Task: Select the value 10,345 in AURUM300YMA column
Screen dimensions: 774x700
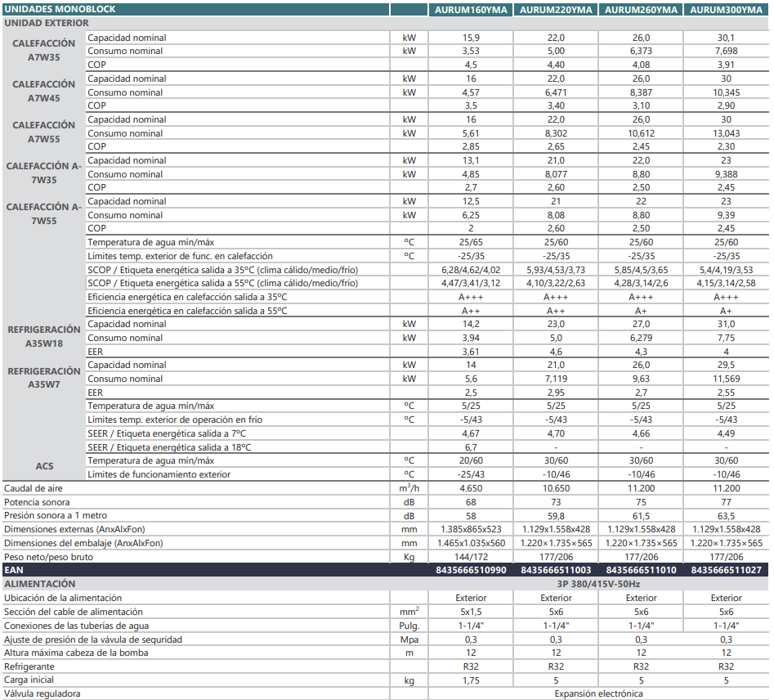Action: click(726, 92)
